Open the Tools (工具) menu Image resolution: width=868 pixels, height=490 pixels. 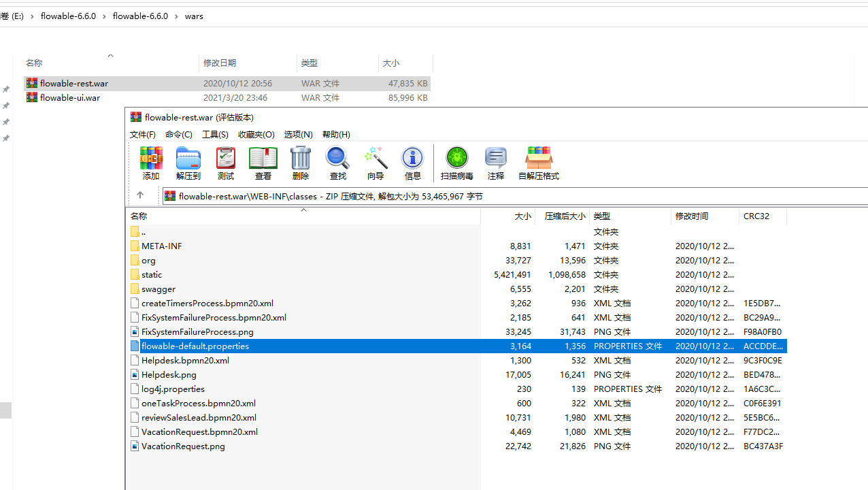tap(215, 134)
